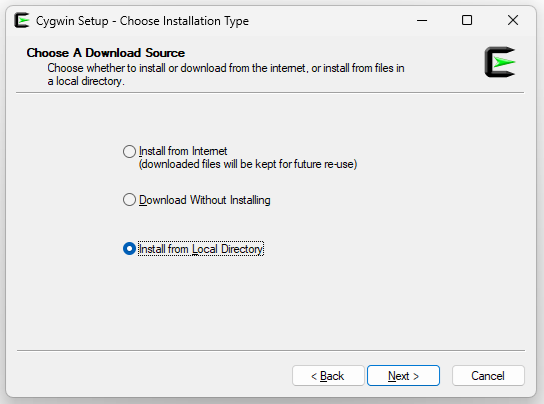Viewport: 544px width, 404px height.
Task: Select Install from Internet radio button
Action: coord(129,151)
